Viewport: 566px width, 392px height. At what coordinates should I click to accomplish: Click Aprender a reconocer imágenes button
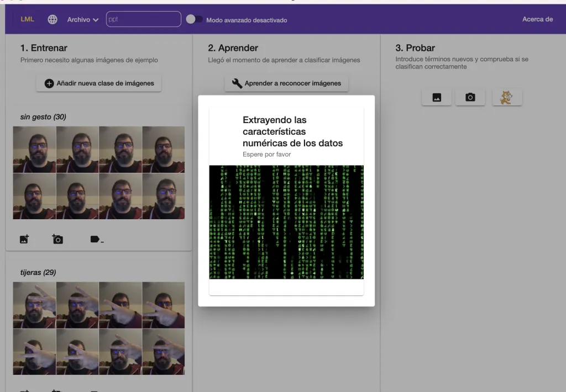(286, 83)
